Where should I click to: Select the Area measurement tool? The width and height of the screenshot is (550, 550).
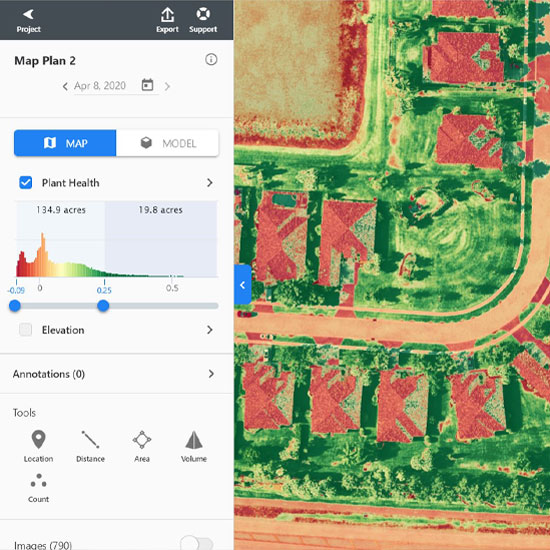142,446
